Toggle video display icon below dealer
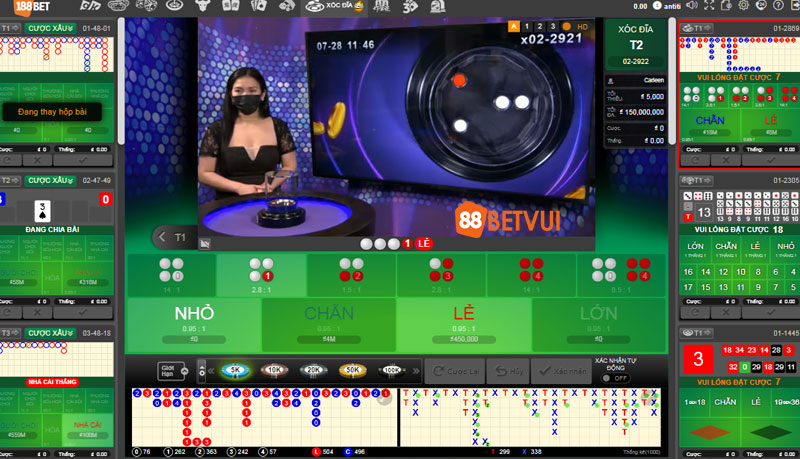800x459 pixels. click(x=205, y=244)
